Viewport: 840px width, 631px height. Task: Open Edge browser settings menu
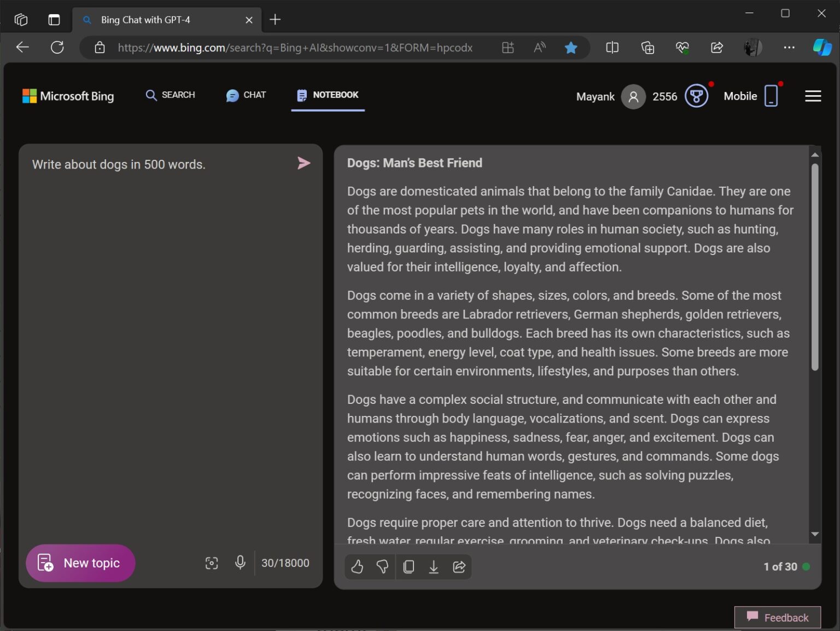(789, 48)
